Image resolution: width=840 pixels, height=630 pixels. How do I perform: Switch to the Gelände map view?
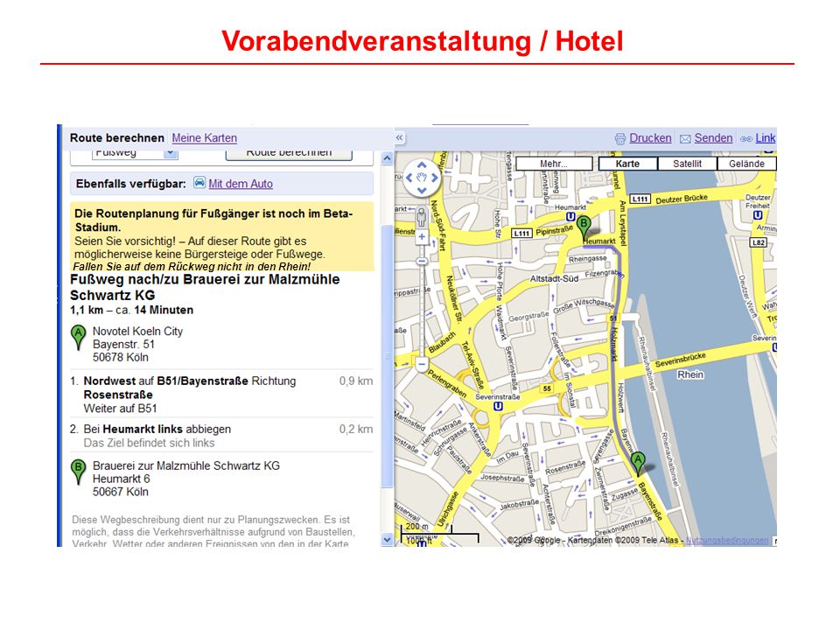click(746, 164)
